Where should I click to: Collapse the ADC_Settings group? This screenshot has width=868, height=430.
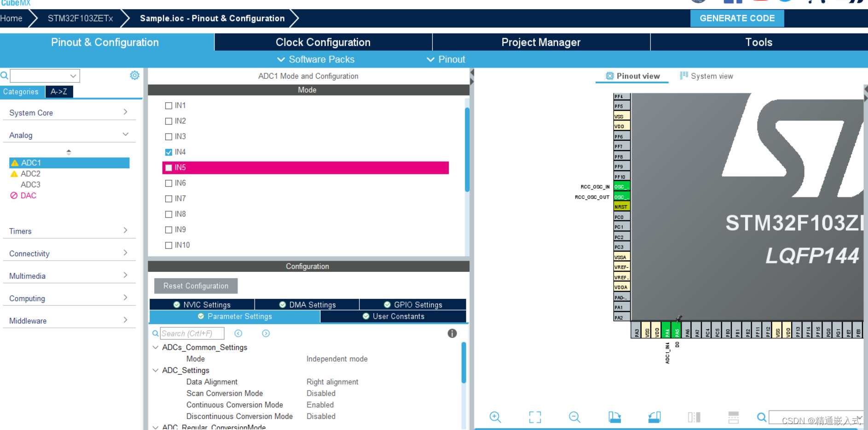[x=156, y=370]
